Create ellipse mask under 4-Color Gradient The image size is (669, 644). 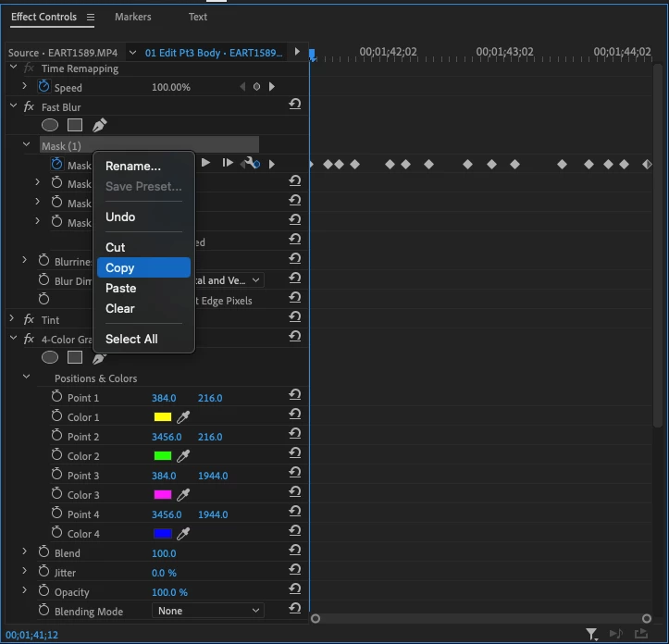[x=50, y=357]
